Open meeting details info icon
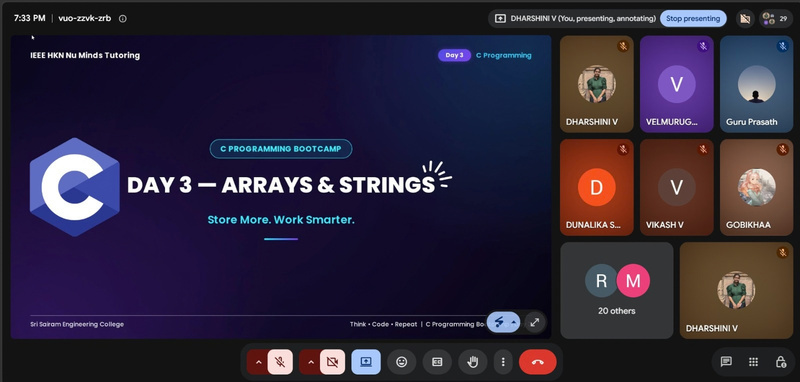 (122, 18)
